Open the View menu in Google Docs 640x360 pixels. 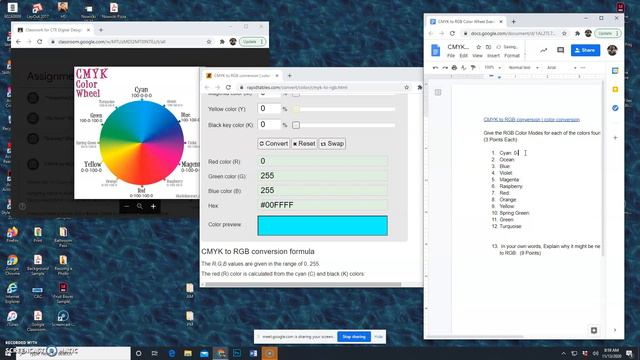[x=477, y=56]
